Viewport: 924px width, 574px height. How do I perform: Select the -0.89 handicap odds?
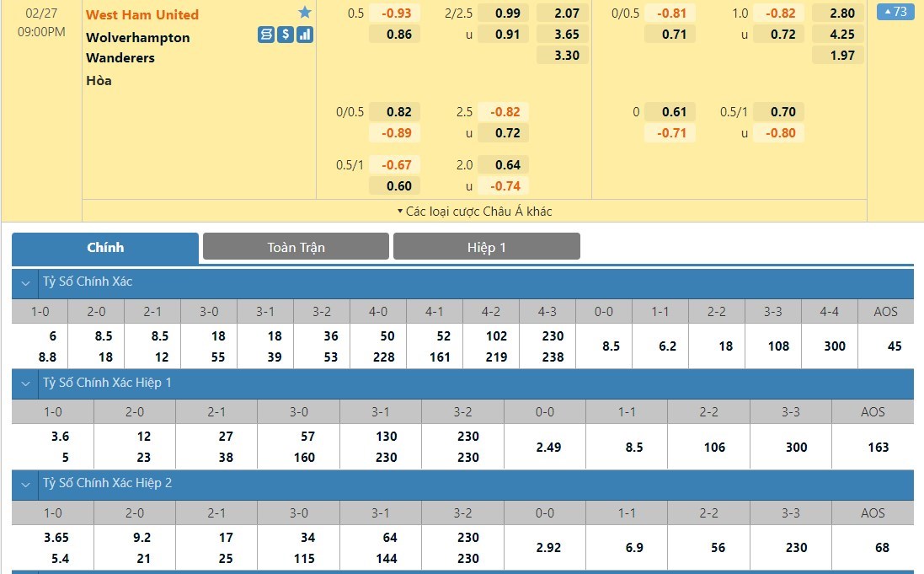395,133
